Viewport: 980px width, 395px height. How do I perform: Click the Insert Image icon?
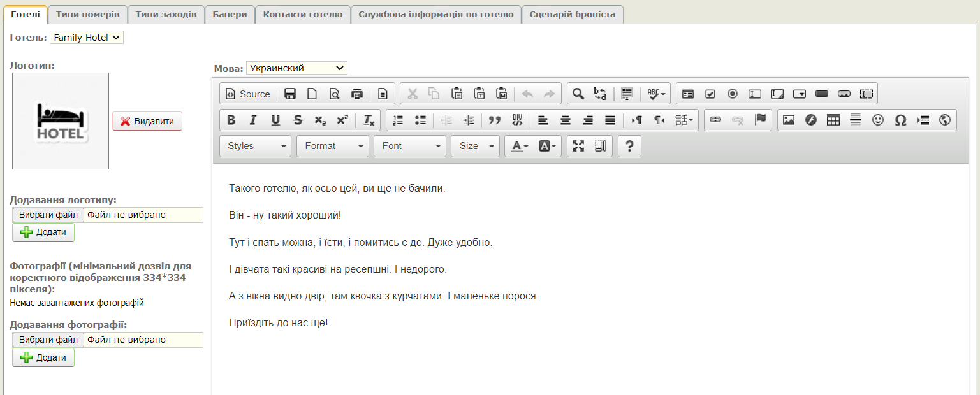tap(789, 120)
